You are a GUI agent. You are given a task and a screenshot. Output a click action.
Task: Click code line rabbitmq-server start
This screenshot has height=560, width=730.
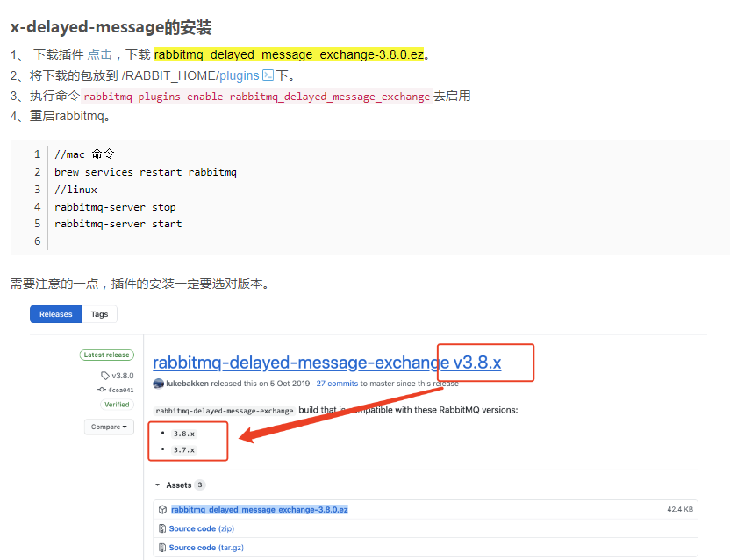(118, 224)
